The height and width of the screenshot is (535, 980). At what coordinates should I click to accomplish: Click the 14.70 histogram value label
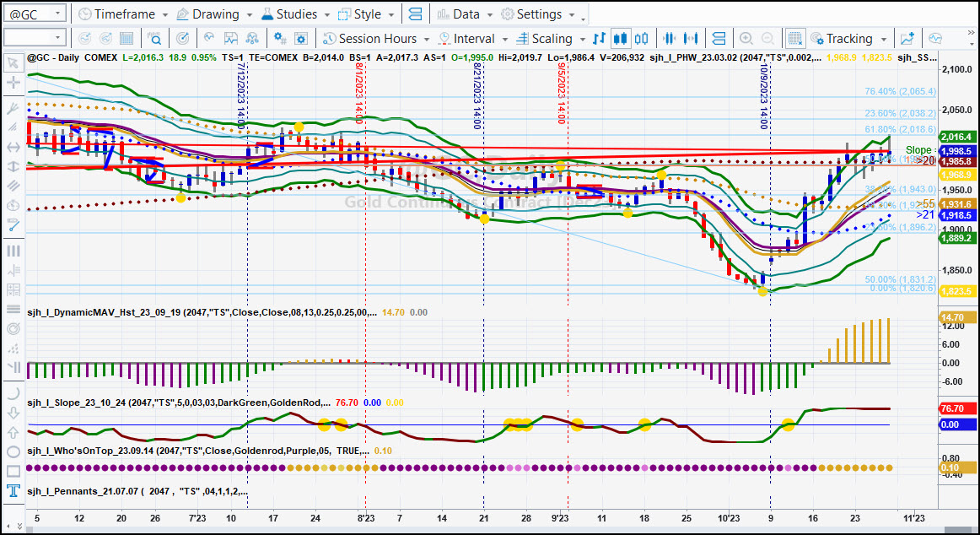(957, 317)
